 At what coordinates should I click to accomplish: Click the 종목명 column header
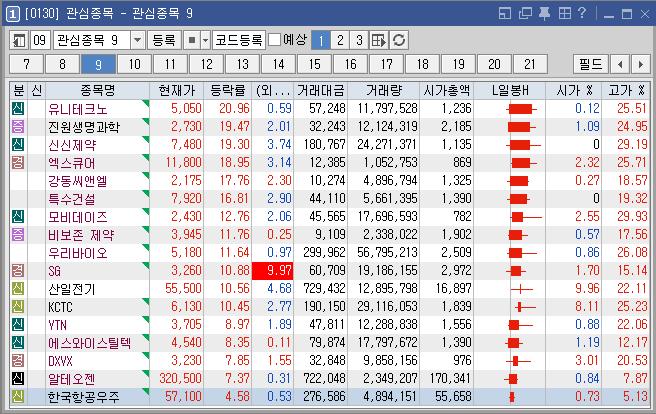(97, 90)
